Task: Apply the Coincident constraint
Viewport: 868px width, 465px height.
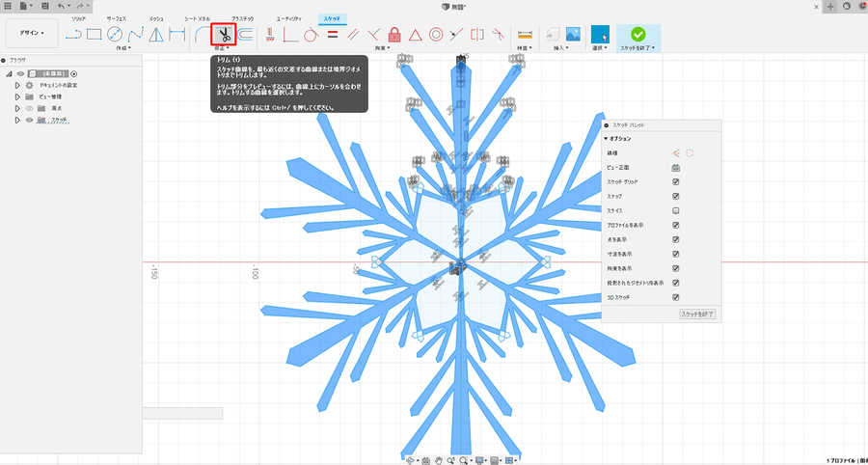Action: [290, 35]
